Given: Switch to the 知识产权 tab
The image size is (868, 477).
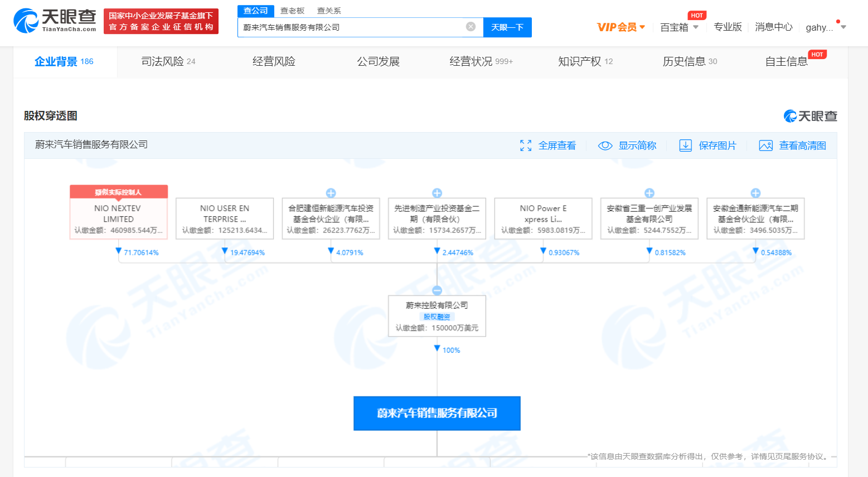Looking at the screenshot, I should pos(585,61).
